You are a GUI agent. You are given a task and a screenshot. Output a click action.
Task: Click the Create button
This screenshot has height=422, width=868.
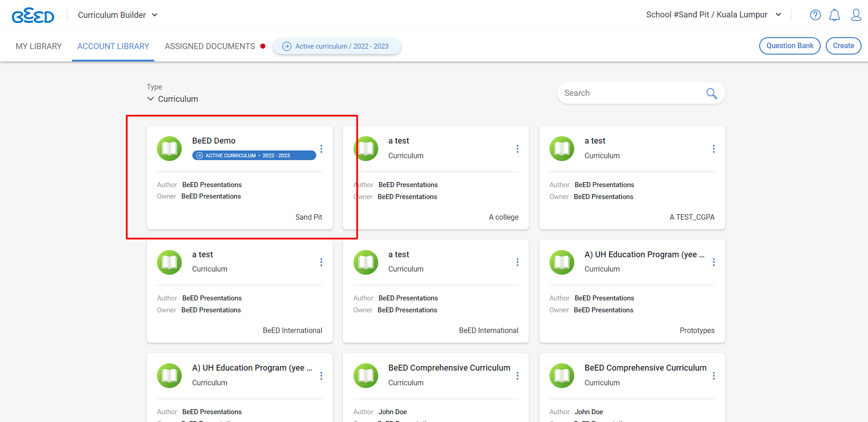843,46
